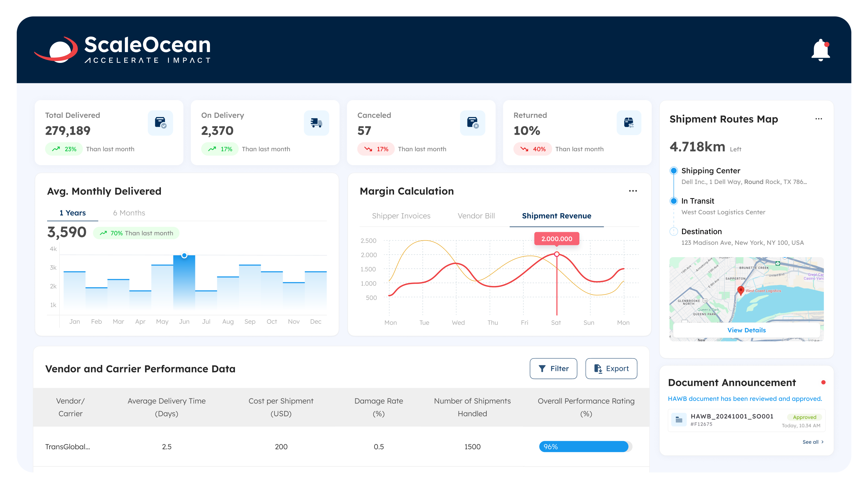The height and width of the screenshot is (488, 868).
Task: Open the Margin Calculation options menu
Action: click(x=633, y=191)
